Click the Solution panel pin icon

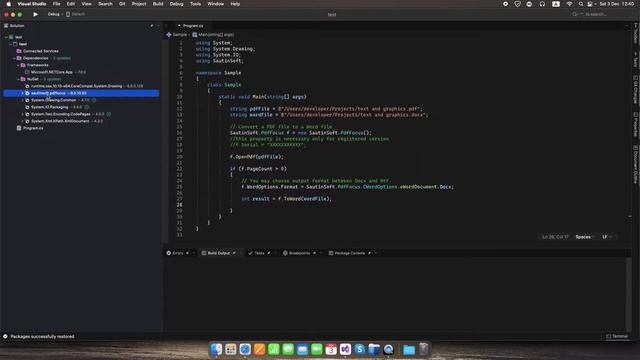coord(152,26)
